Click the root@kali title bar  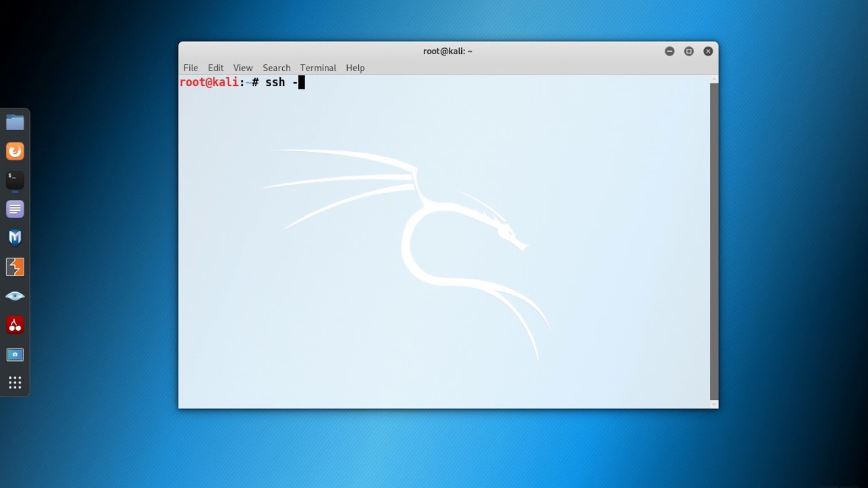(448, 51)
